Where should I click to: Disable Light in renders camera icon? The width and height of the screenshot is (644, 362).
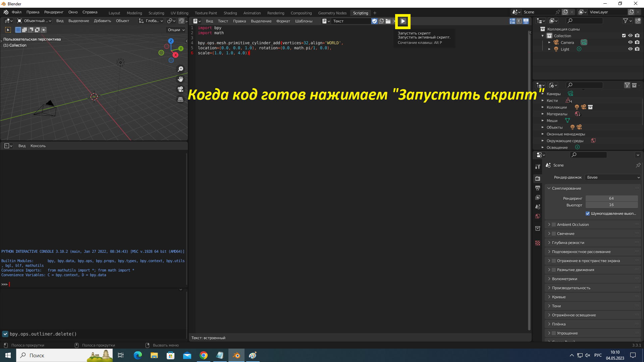click(x=637, y=49)
